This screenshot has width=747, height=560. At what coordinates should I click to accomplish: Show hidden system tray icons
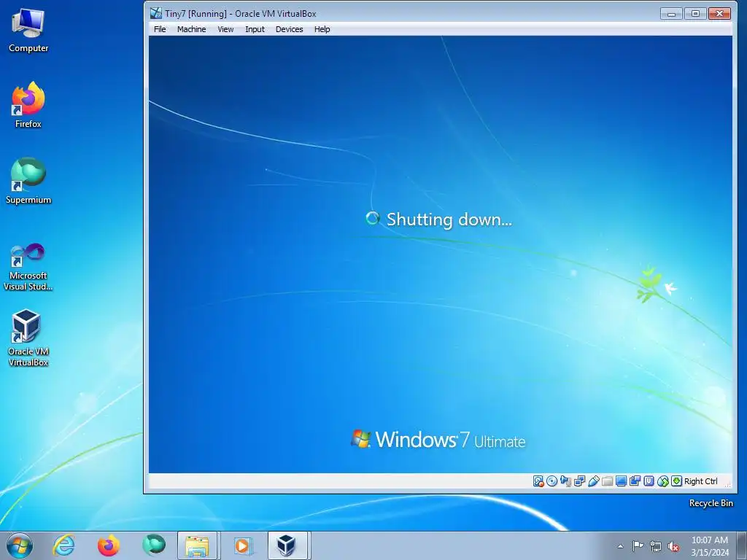click(x=620, y=546)
